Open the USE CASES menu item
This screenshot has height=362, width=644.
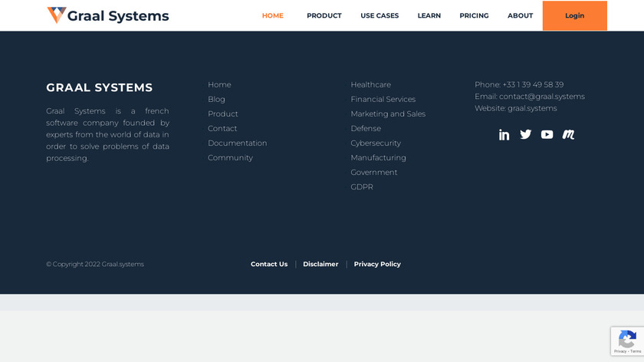(x=379, y=15)
